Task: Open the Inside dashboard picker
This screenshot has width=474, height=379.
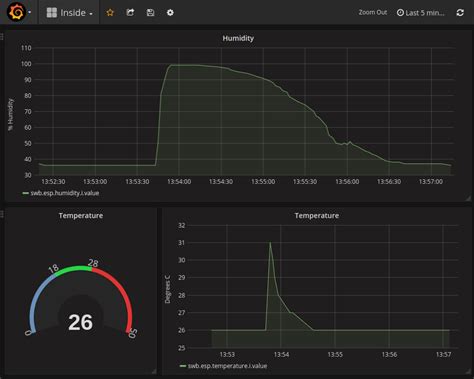Action: point(69,13)
